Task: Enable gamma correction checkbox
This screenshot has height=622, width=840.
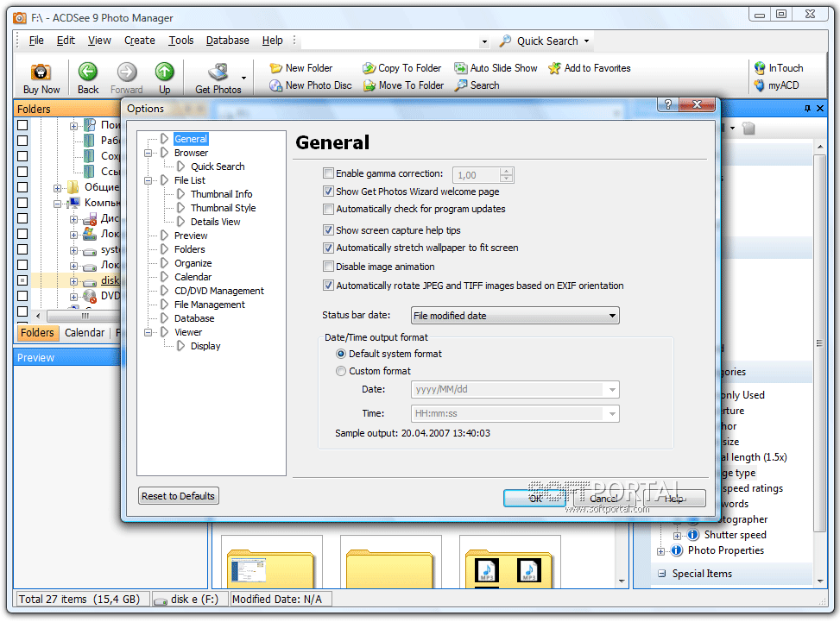Action: [328, 173]
